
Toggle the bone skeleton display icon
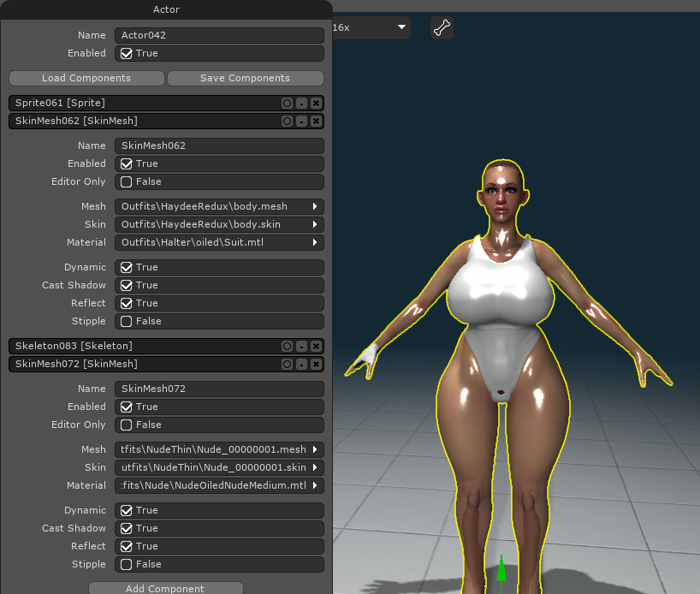click(442, 27)
